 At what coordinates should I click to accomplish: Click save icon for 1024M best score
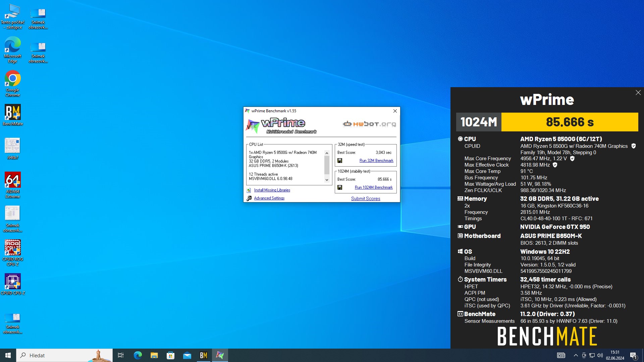tap(340, 187)
